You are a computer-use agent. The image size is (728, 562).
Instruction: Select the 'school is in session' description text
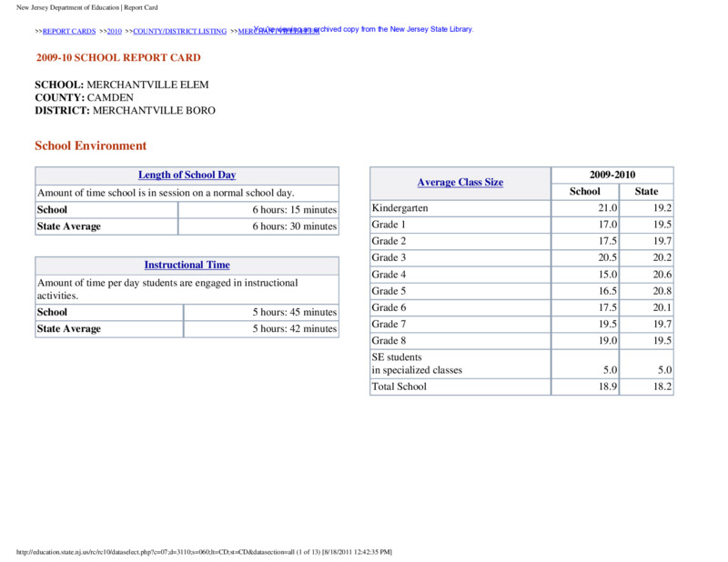click(166, 193)
